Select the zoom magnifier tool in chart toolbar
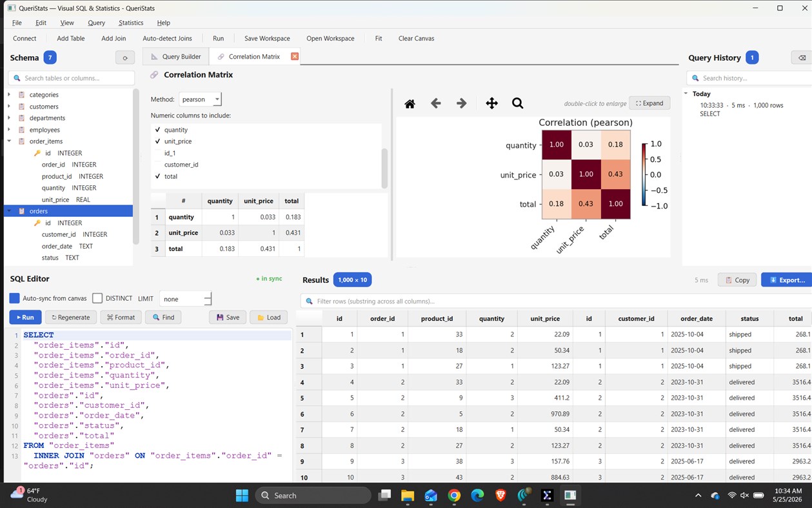This screenshot has height=508, width=812. [x=517, y=103]
